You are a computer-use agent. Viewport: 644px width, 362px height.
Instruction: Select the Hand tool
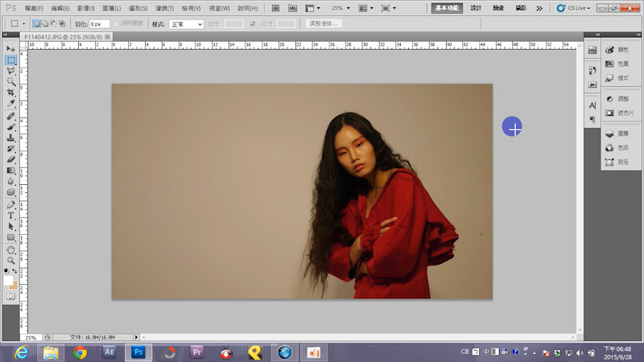click(x=10, y=249)
